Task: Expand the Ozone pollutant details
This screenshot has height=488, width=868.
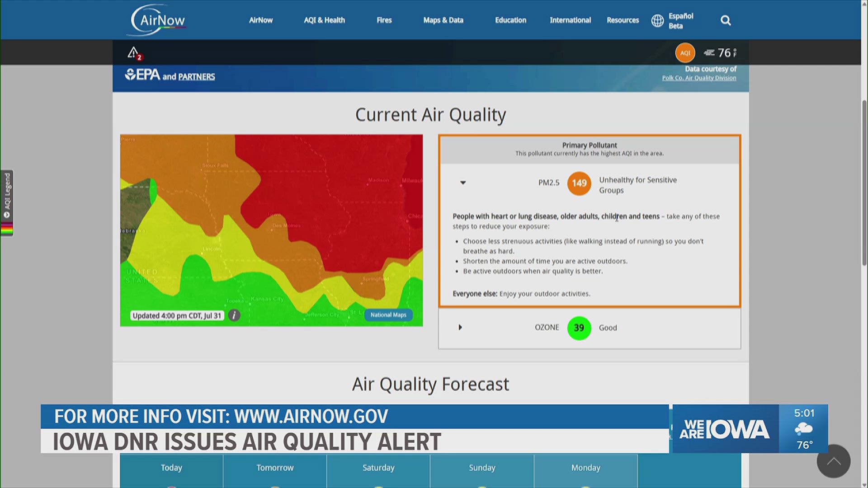Action: 460,327
